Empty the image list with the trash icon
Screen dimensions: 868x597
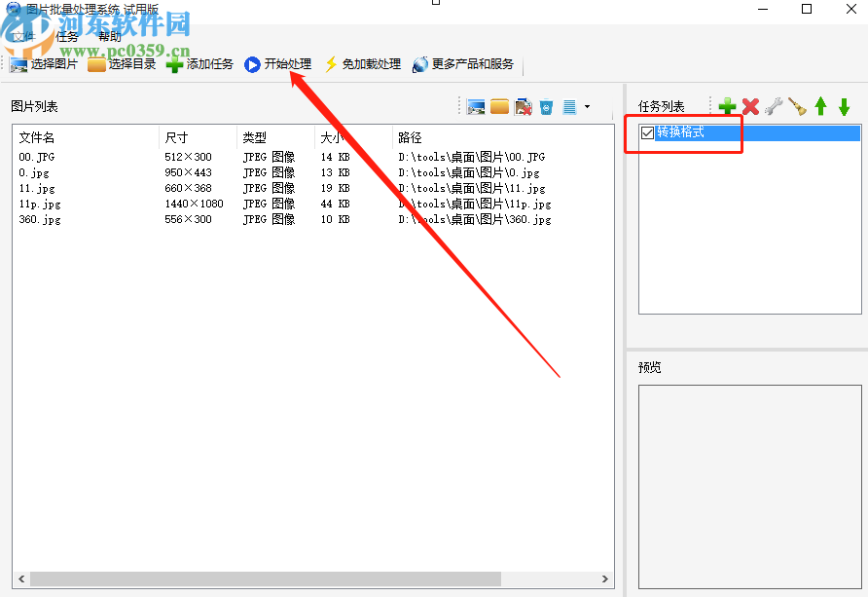[x=546, y=107]
